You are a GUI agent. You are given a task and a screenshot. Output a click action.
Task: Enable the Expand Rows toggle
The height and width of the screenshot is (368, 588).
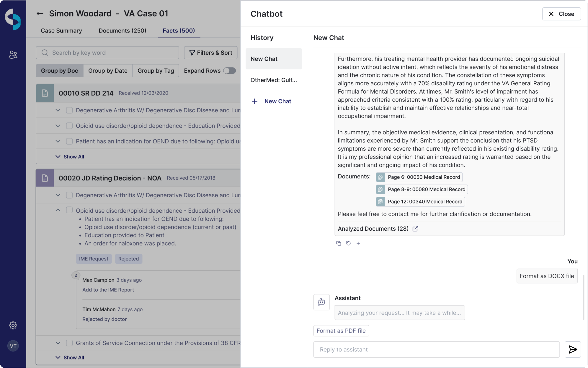pos(229,71)
